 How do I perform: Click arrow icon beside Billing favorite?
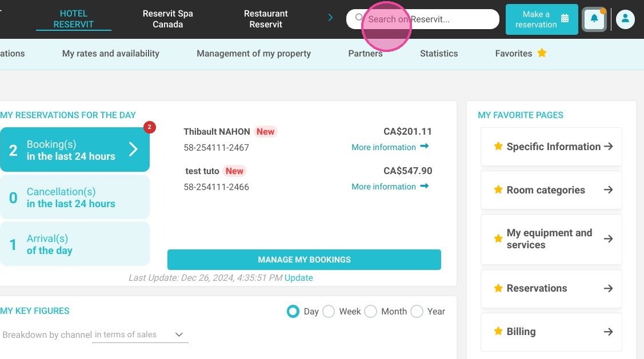tap(608, 332)
